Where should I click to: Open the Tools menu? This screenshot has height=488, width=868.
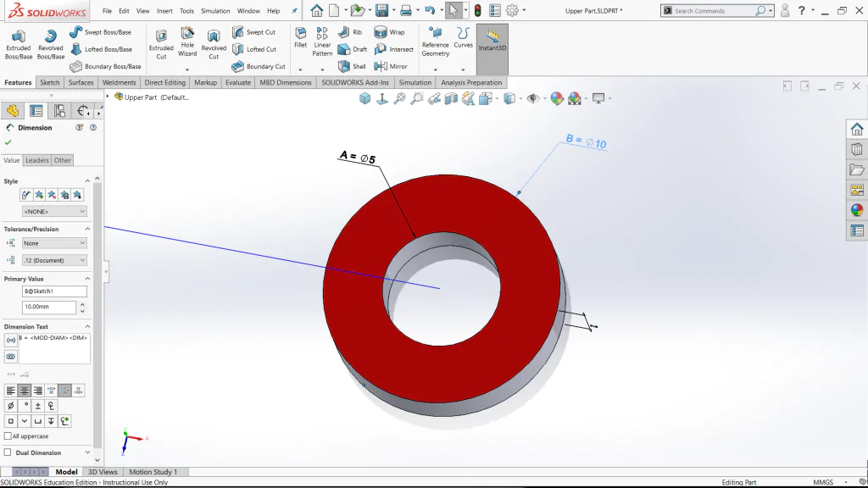(186, 10)
